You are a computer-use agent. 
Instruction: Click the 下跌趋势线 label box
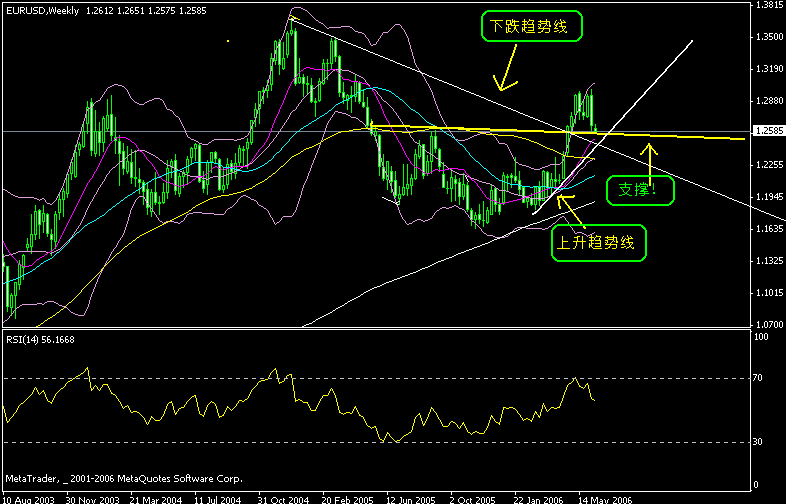point(531,27)
